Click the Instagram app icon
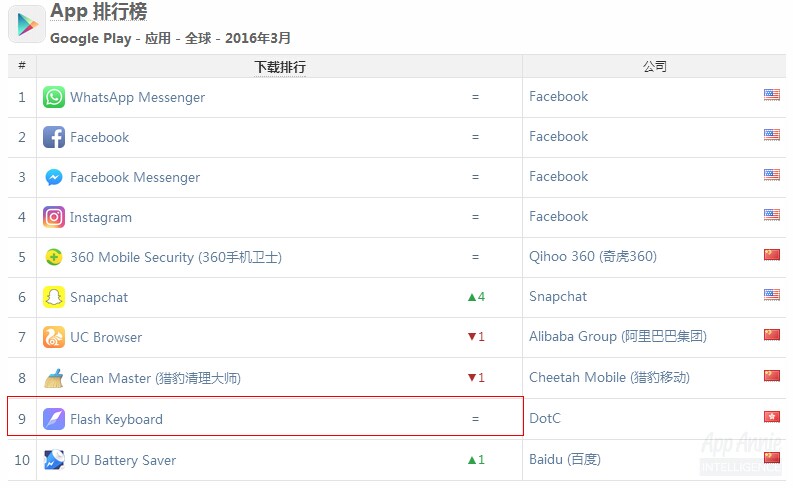The width and height of the screenshot is (793, 488). tap(54, 217)
